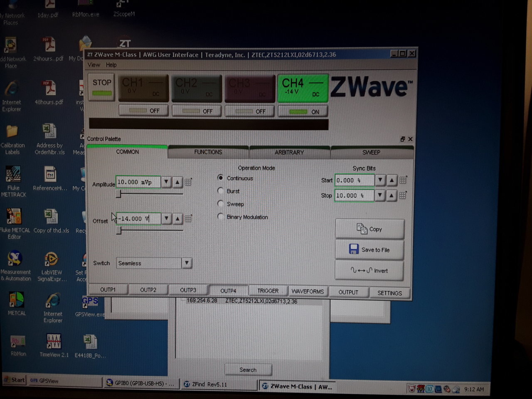
Task: Open the Sync Bits Start keypad icon
Action: tap(403, 180)
